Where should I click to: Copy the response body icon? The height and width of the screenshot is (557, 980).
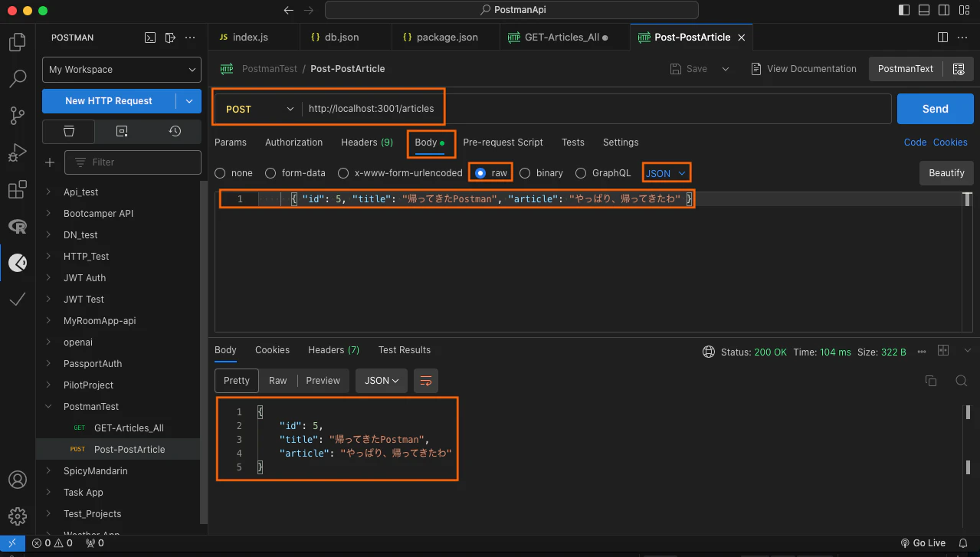pyautogui.click(x=931, y=381)
